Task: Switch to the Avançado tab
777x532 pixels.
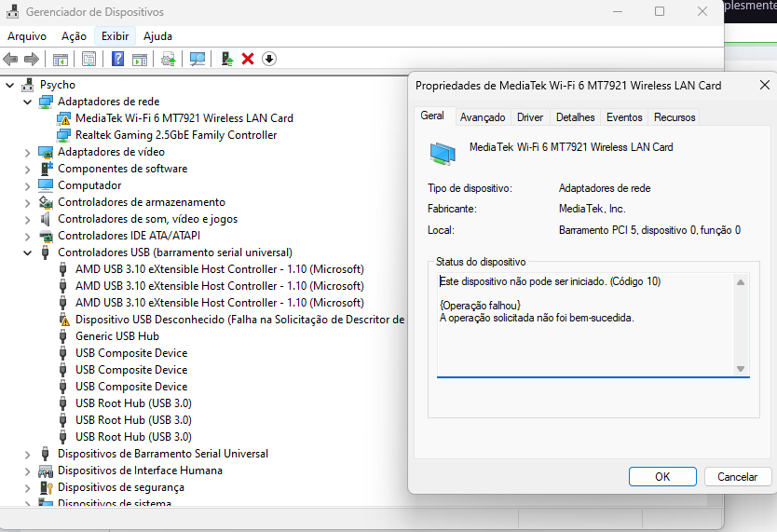Action: tap(483, 117)
